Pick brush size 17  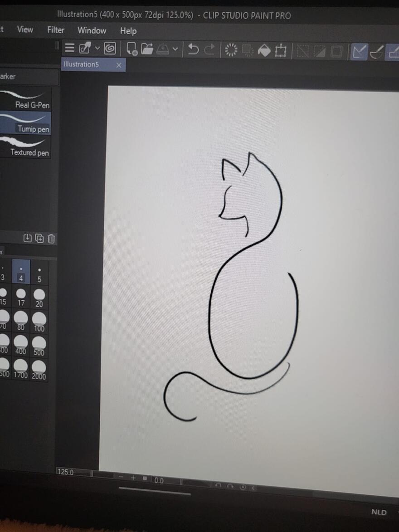[21, 297]
